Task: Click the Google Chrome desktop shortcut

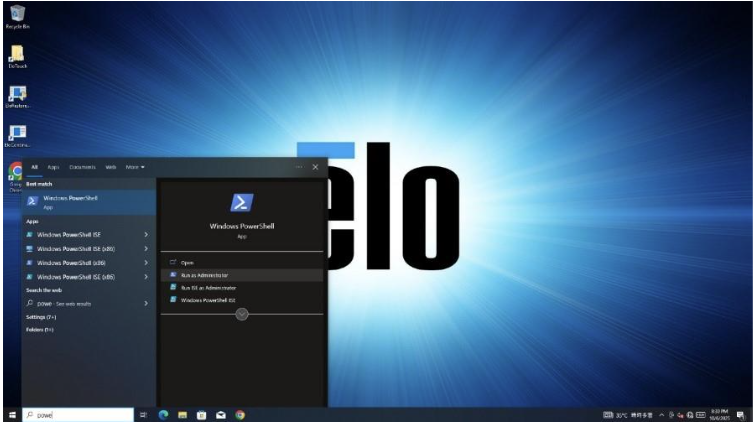Action: (x=16, y=177)
